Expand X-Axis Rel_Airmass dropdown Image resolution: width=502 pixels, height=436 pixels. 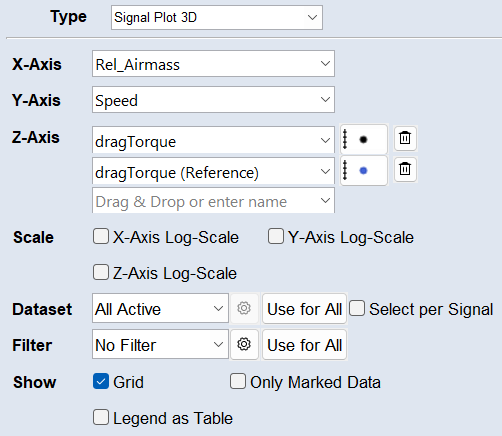point(213,64)
